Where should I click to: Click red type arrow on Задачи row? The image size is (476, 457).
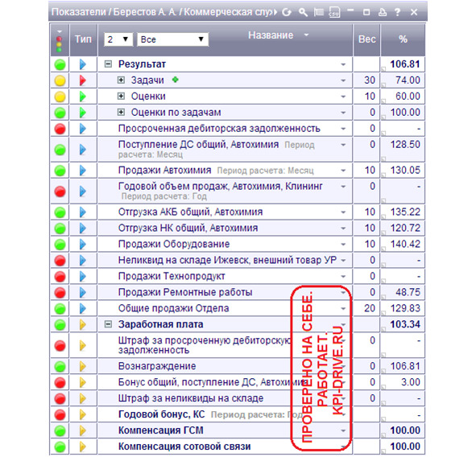point(83,80)
